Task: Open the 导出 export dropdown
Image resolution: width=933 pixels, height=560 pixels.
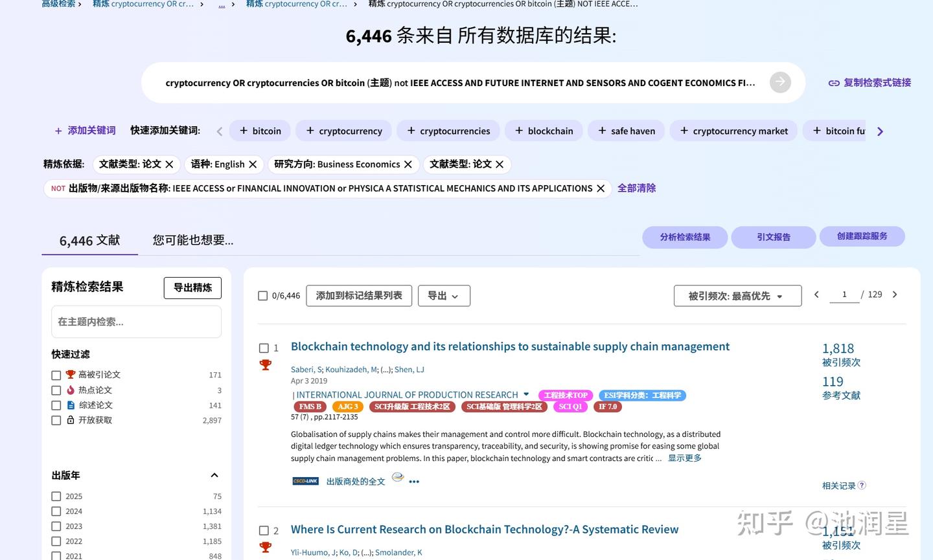Action: (x=444, y=295)
